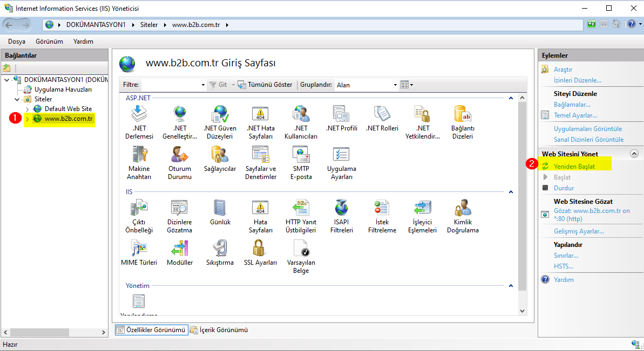Open MIME Türleri feature
Viewport: 644px width, 351px height.
[139, 252]
